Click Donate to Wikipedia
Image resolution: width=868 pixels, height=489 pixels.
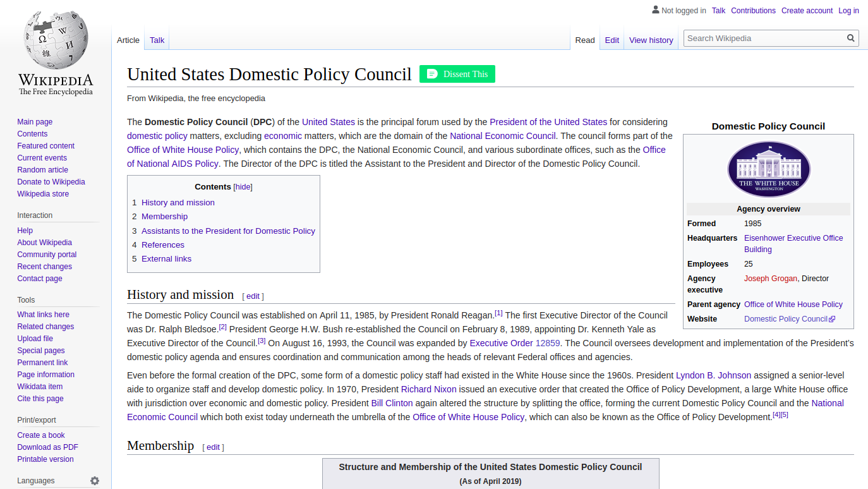tap(51, 182)
